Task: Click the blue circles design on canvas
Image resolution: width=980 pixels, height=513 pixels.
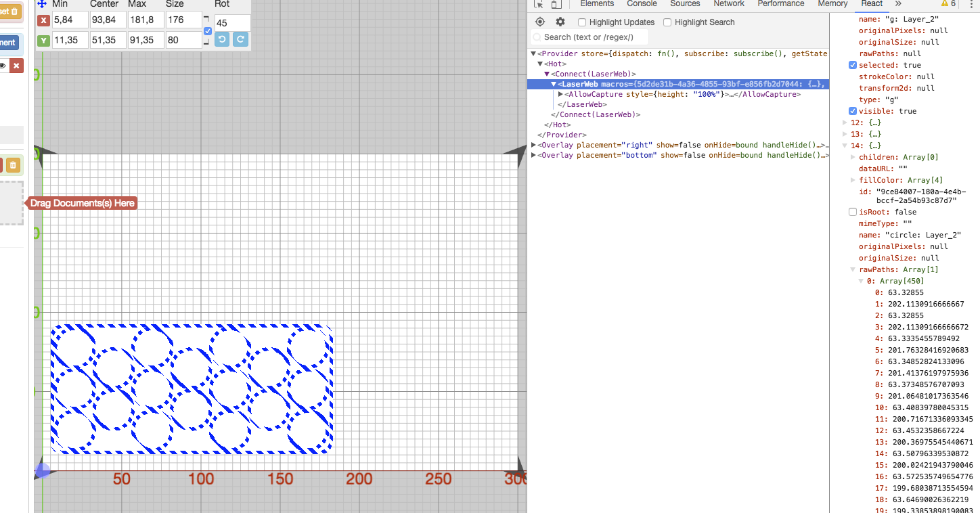Action: [192, 388]
